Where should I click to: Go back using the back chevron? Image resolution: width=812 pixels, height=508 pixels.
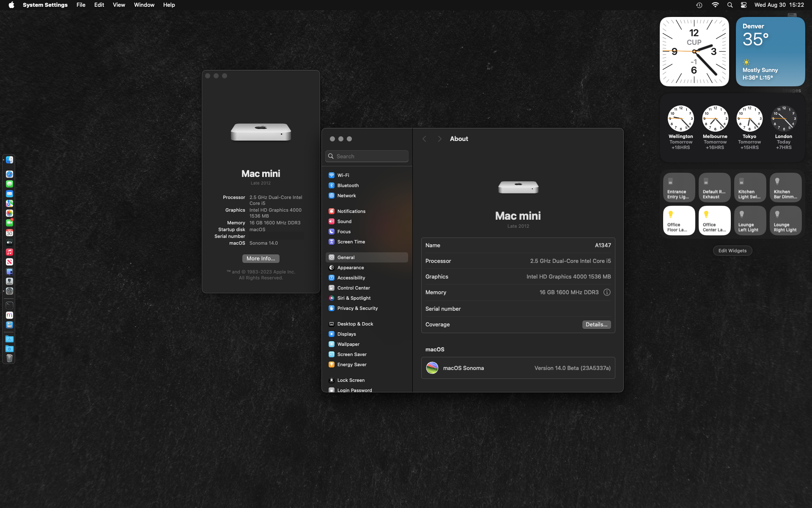click(424, 139)
